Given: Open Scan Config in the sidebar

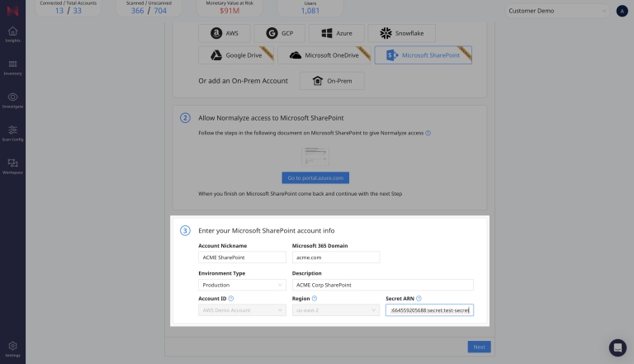Looking at the screenshot, I should pos(12,131).
